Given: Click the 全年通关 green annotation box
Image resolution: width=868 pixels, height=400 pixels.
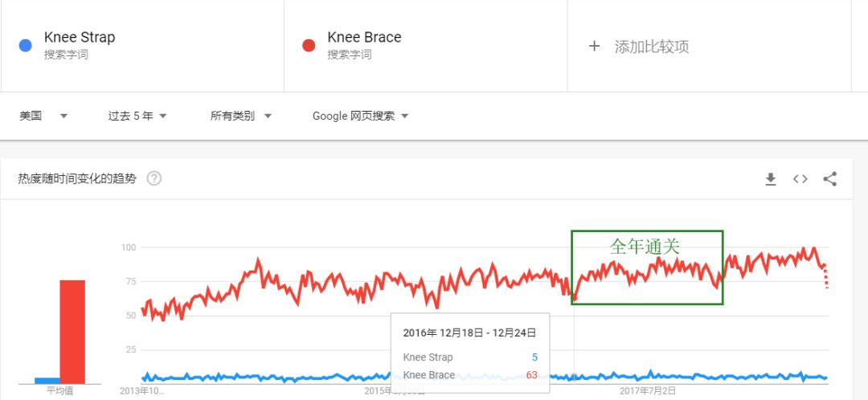Looking at the screenshot, I should tap(647, 267).
